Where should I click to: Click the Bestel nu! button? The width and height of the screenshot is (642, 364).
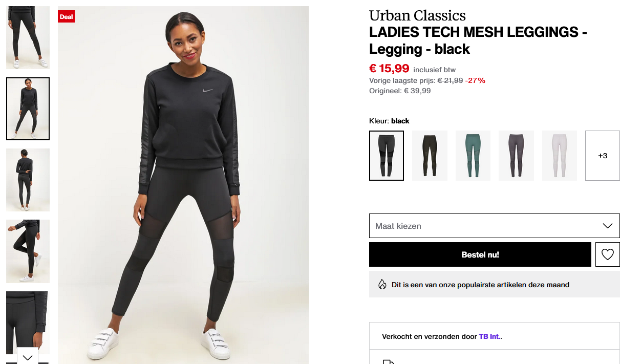480,254
